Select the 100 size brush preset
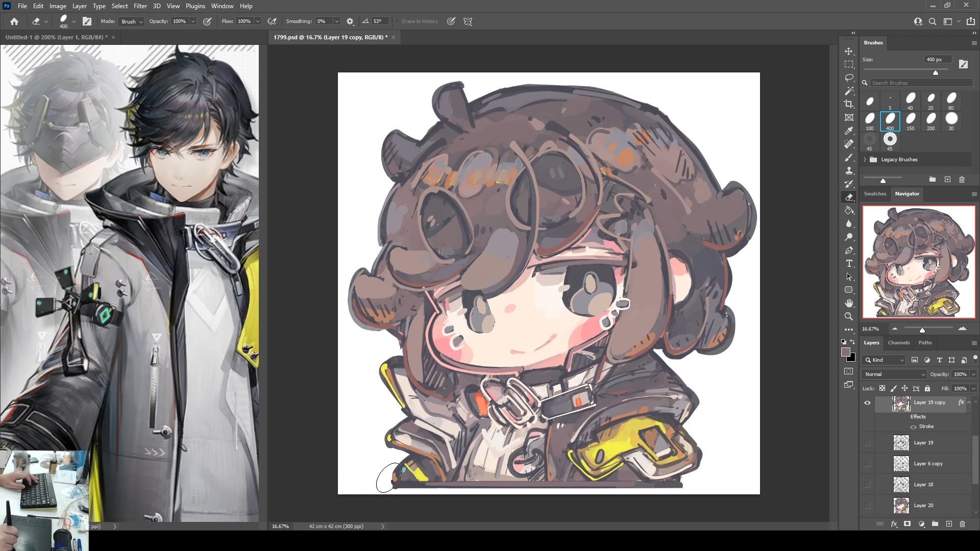980x551 pixels. [x=870, y=121]
